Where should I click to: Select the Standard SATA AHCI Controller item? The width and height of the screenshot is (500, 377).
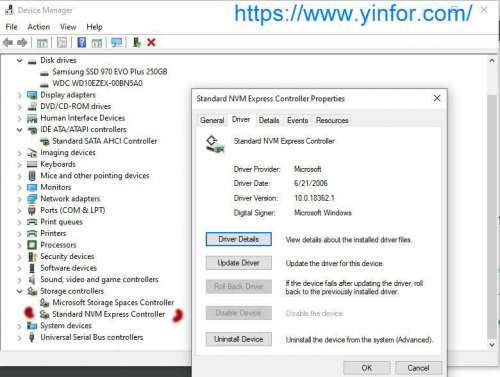[x=105, y=141]
